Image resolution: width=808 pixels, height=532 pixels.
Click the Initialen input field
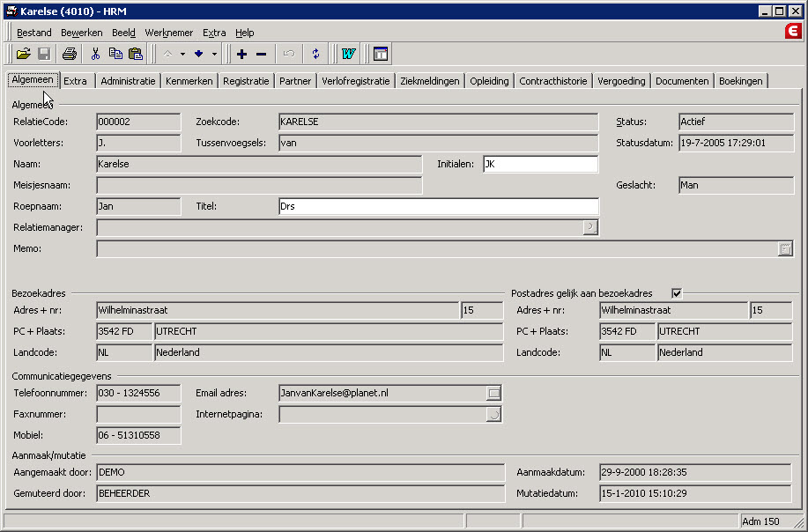point(540,164)
